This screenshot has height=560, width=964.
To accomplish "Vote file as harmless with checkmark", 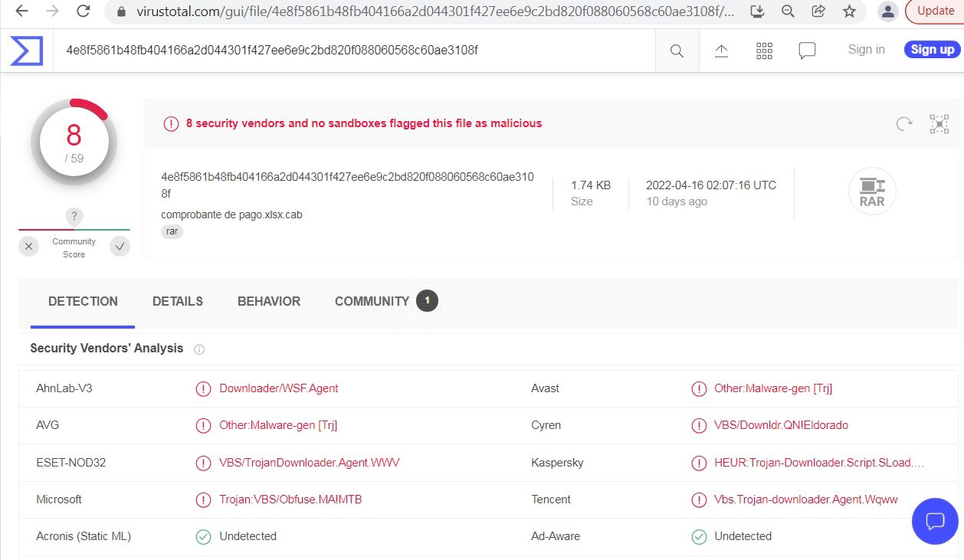I will tap(120, 246).
